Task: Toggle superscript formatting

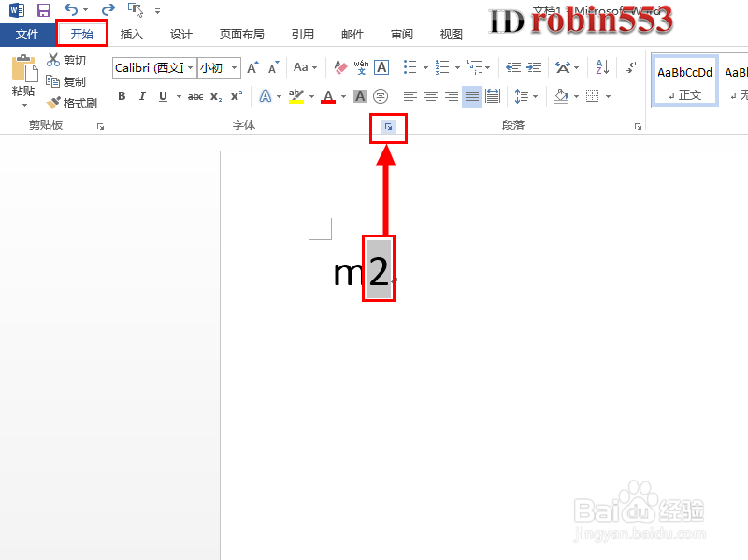Action: pyautogui.click(x=237, y=96)
